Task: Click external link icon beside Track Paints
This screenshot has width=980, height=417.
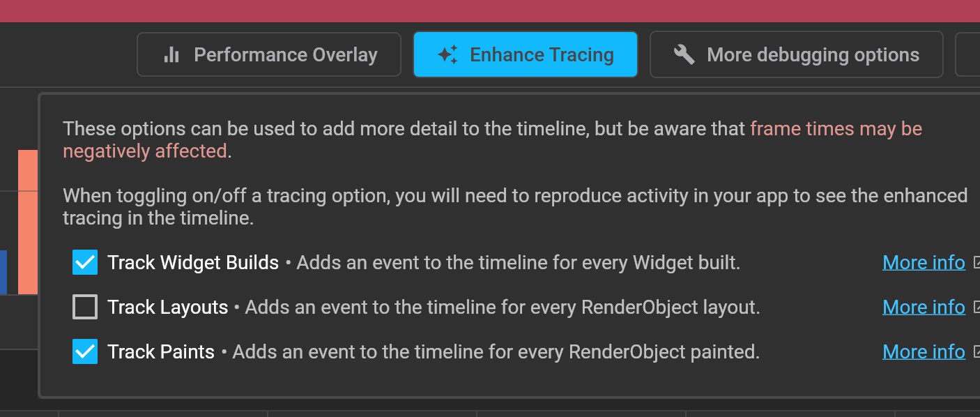Action: click(x=976, y=352)
